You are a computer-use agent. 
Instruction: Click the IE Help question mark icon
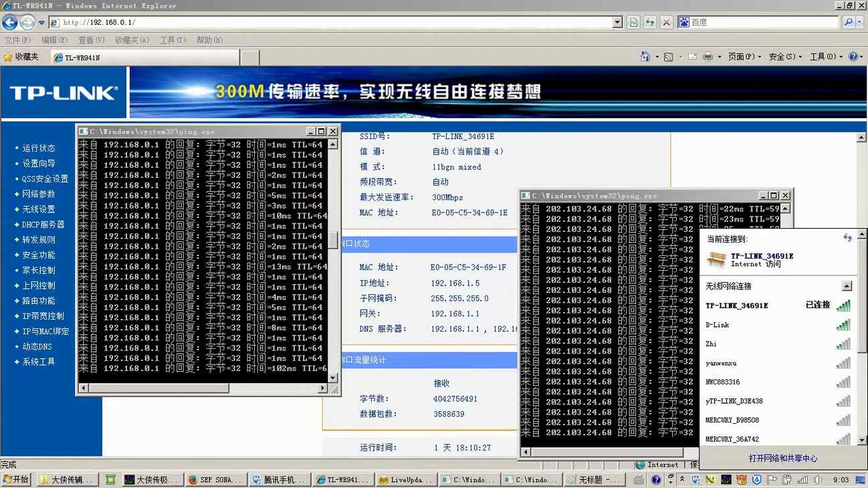pos(853,57)
